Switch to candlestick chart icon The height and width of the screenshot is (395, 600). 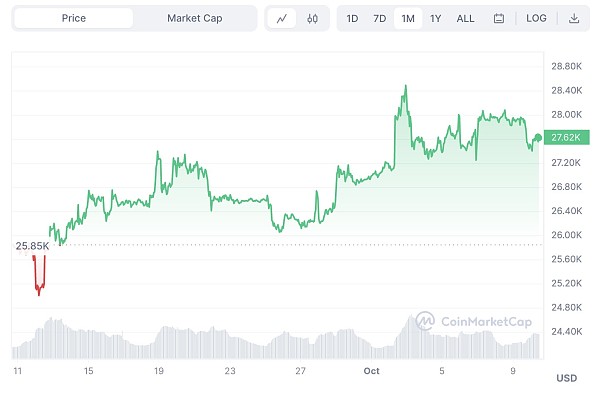[312, 18]
